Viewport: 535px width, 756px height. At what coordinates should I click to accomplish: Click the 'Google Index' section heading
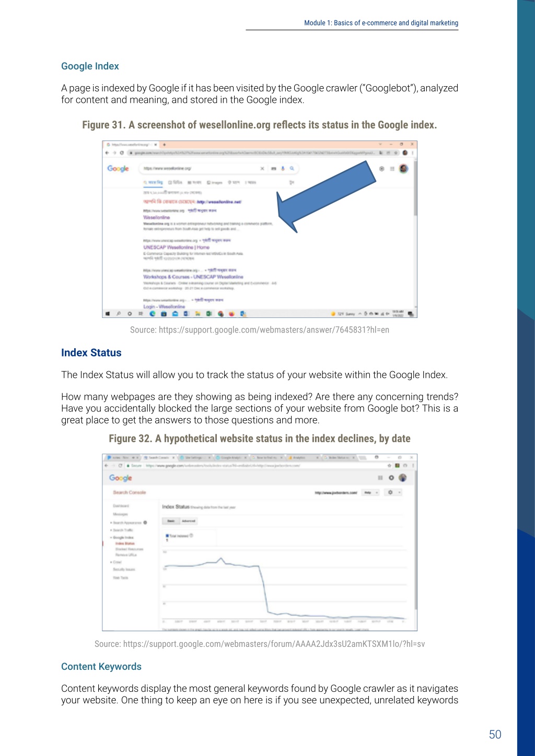click(90, 66)
